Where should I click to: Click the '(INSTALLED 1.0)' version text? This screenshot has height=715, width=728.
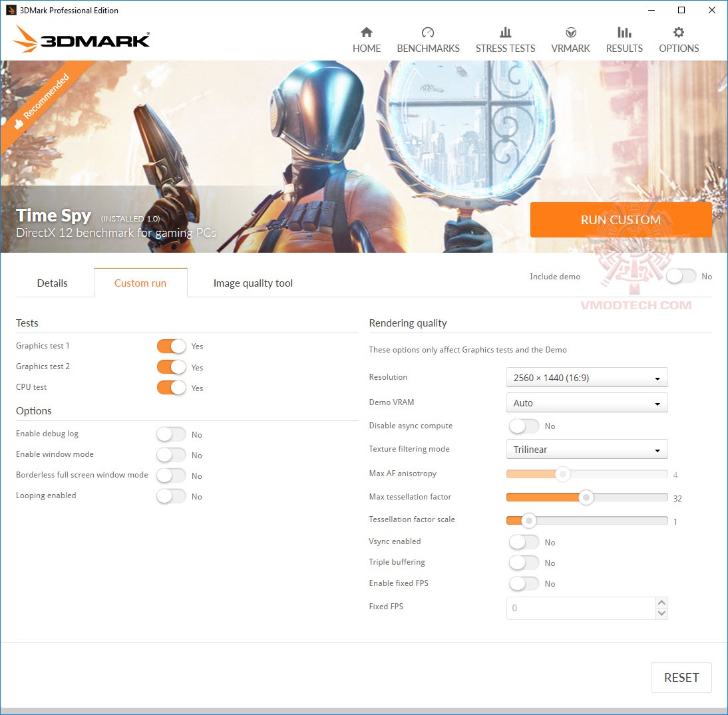[130, 219]
